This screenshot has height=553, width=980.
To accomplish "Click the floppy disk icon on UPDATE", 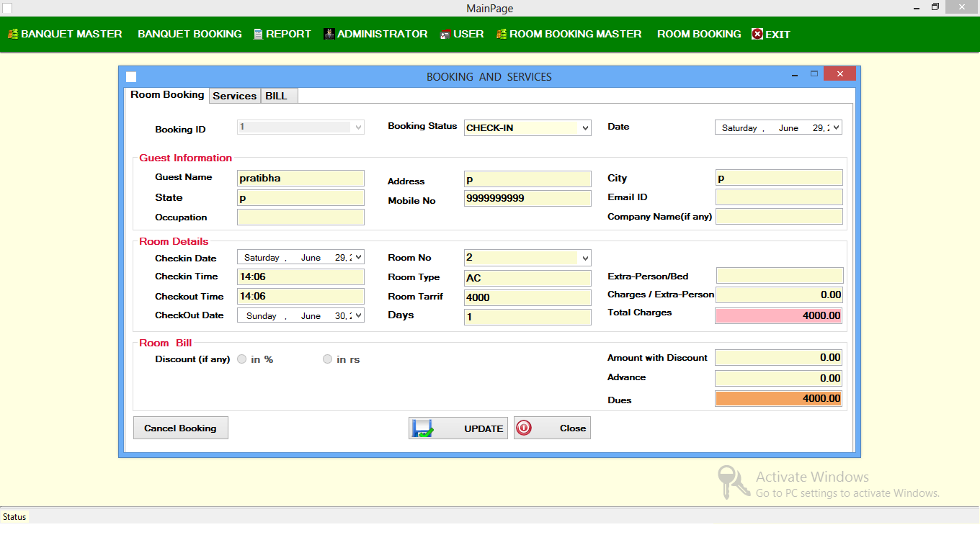I will pyautogui.click(x=422, y=428).
